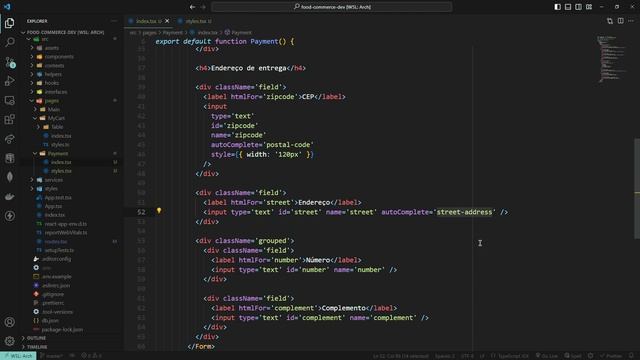640x360 pixels.
Task: Click the TypeScript JSX language mode
Action: coord(510,356)
